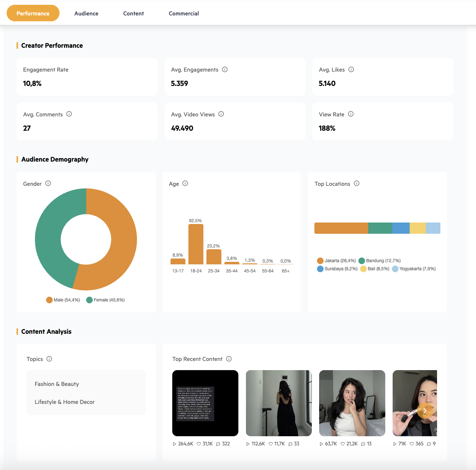Click the Gender chart info icon
This screenshot has width=476, height=470.
(x=48, y=184)
